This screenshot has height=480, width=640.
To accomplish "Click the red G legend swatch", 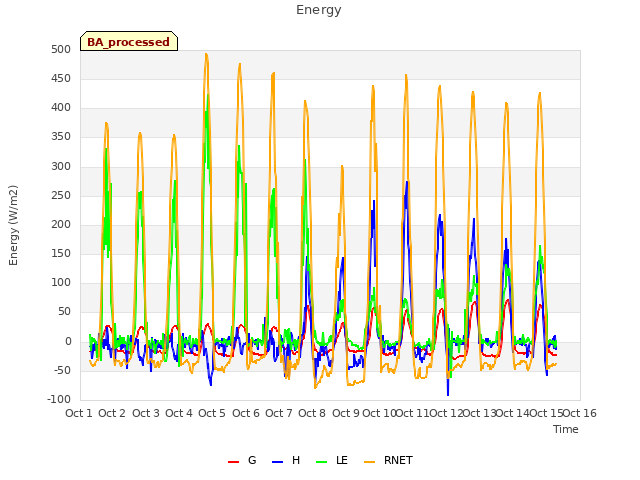I will coord(233,462).
